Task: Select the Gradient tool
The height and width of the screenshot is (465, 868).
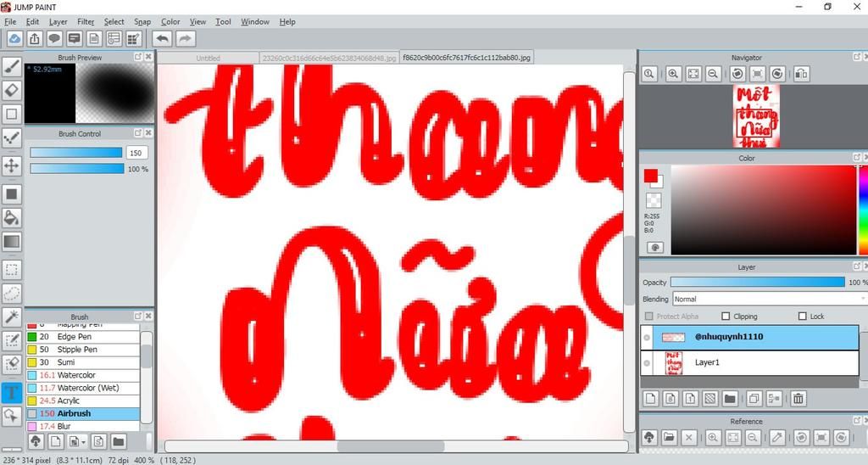Action: [12, 242]
